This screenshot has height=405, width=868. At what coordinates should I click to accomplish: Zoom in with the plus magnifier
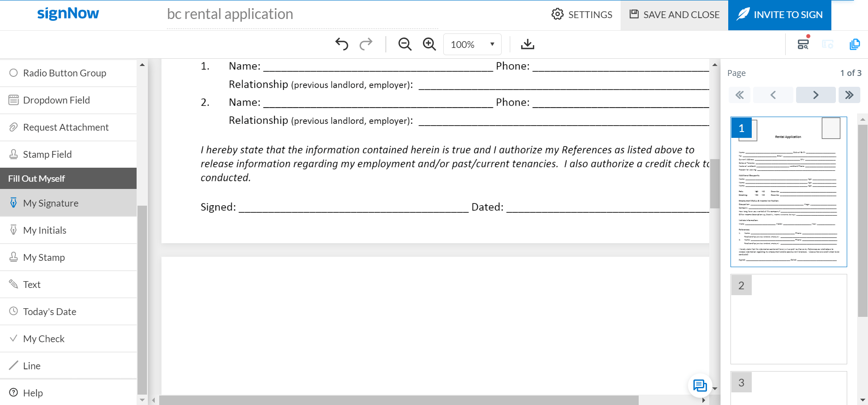pos(429,44)
